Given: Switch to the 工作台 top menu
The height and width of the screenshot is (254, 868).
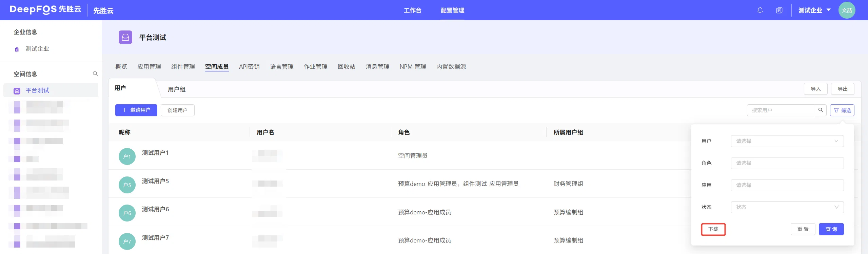Looking at the screenshot, I should coord(412,10).
